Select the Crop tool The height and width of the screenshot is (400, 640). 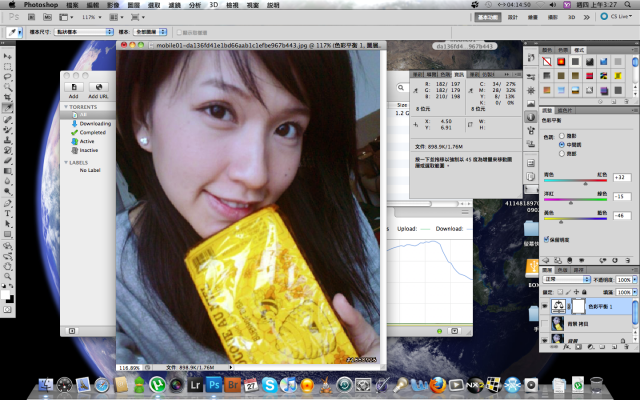pos(8,97)
